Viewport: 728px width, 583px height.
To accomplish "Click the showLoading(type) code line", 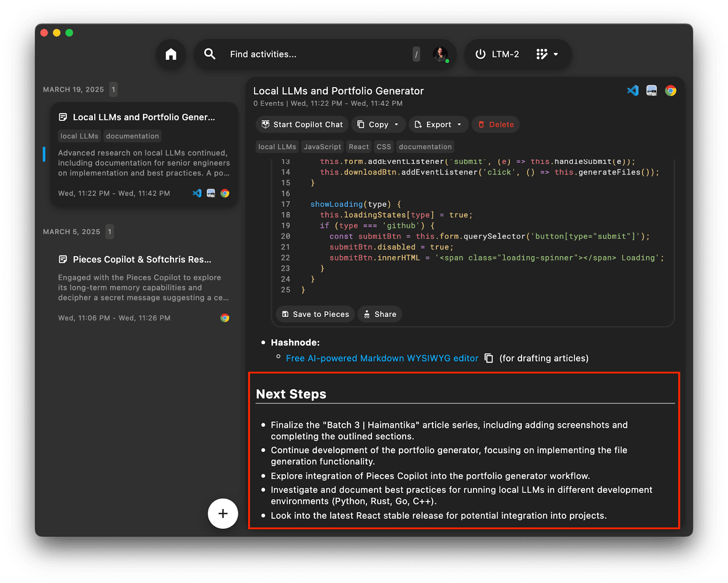I will point(355,204).
